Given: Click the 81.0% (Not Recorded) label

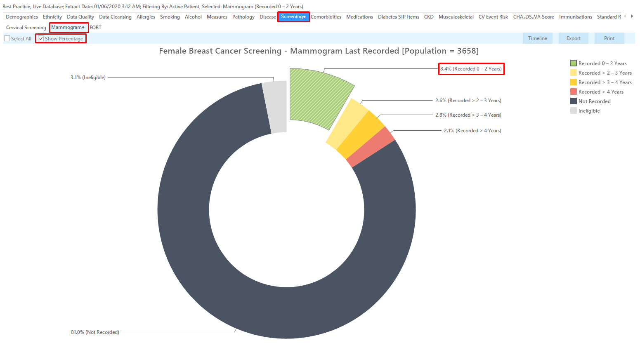Looking at the screenshot, I should [x=95, y=332].
